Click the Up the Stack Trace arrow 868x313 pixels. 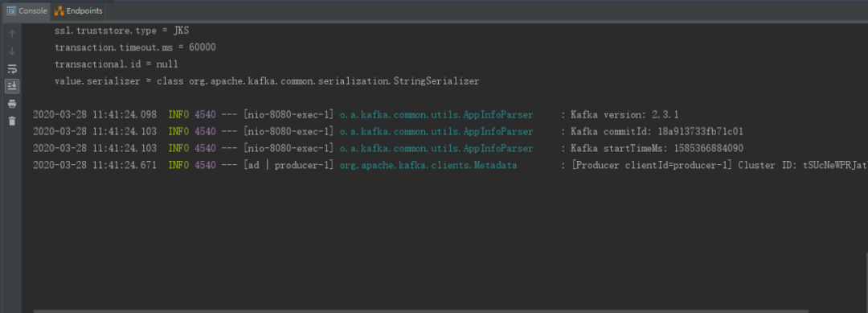(x=12, y=34)
